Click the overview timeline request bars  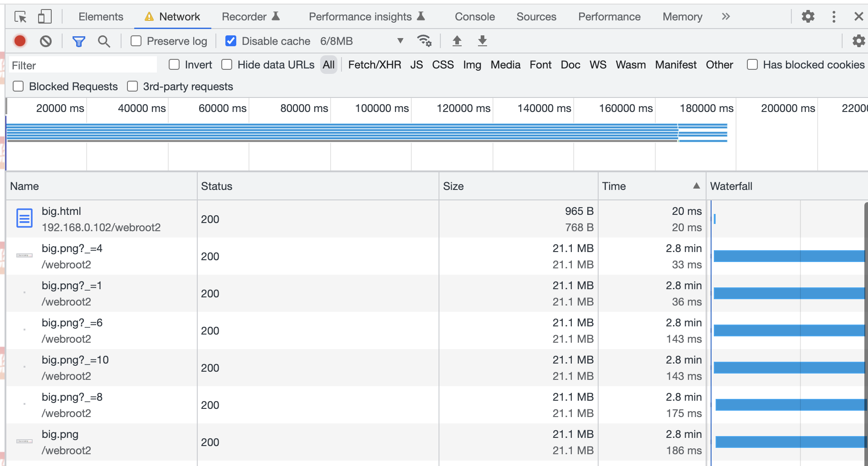pos(366,132)
